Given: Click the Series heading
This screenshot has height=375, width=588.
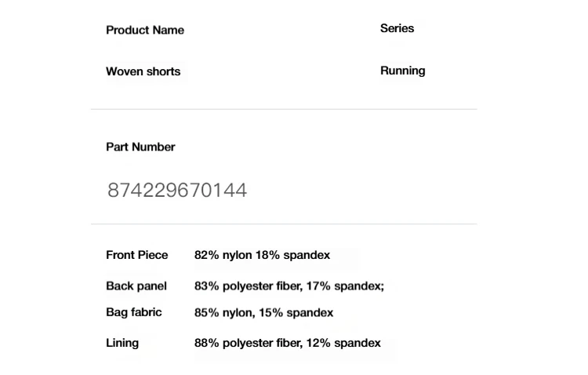Looking at the screenshot, I should pos(397,28).
